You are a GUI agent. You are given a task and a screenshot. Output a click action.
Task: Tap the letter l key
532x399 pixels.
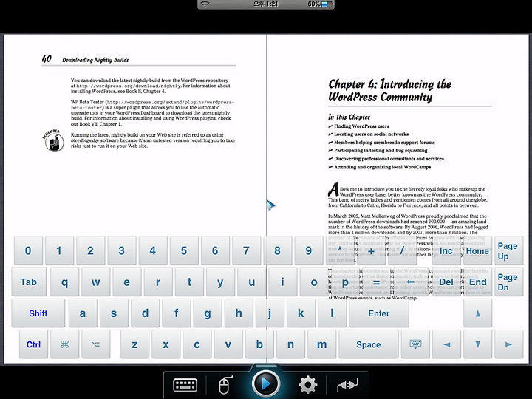click(332, 313)
